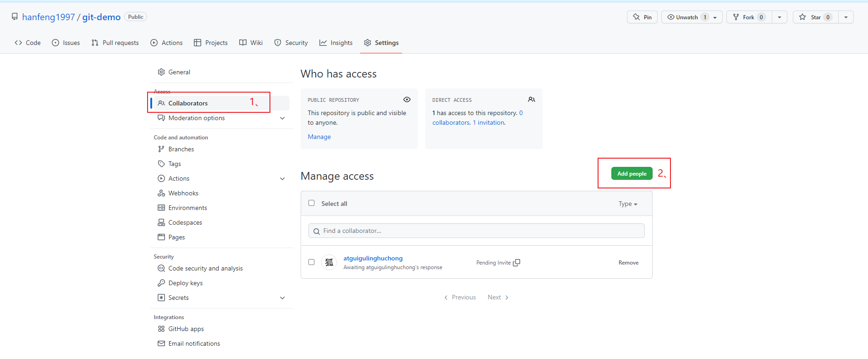Open the Insights tab
Screen dimensions: 868x359
click(336, 43)
